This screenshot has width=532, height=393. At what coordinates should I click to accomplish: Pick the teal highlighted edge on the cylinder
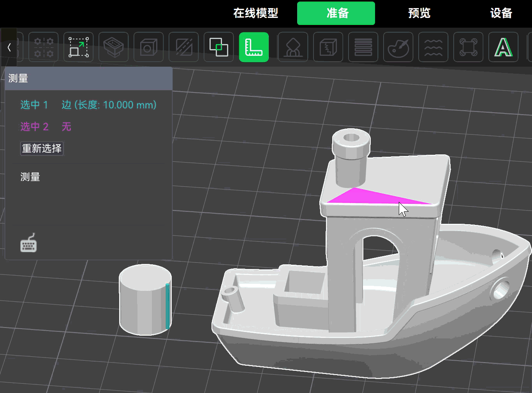pos(167,306)
